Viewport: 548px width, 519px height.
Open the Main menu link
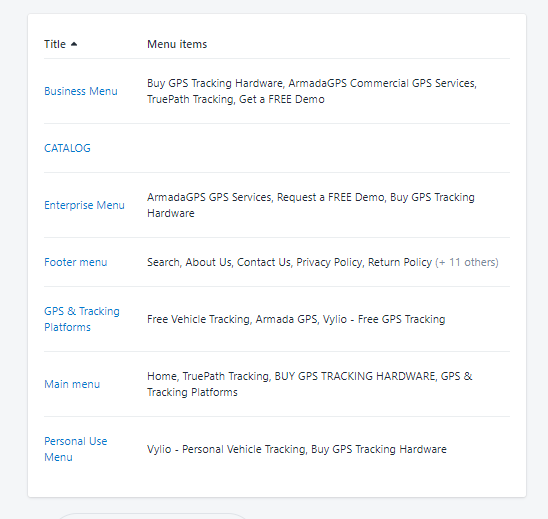[72, 384]
